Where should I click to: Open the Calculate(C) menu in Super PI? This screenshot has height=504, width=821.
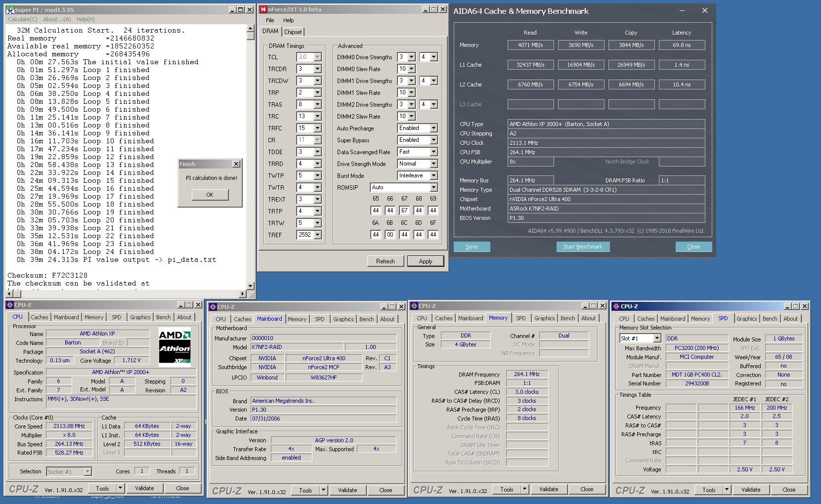pyautogui.click(x=22, y=19)
